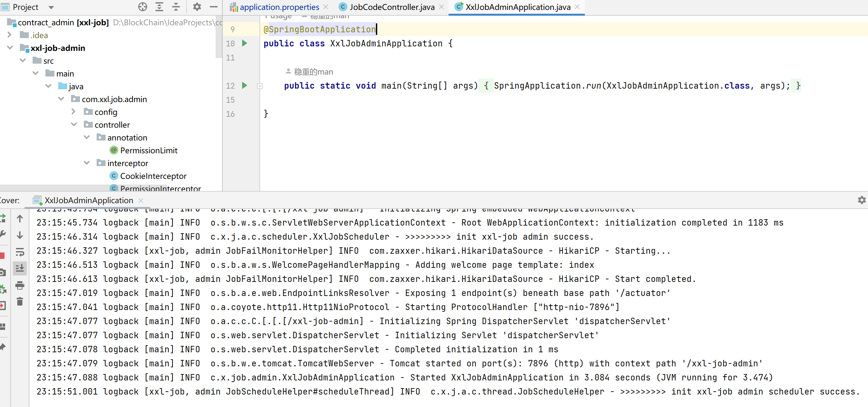Run class from gutter arrow on line 10
Viewport: 868px width, 407px height.
coord(245,43)
